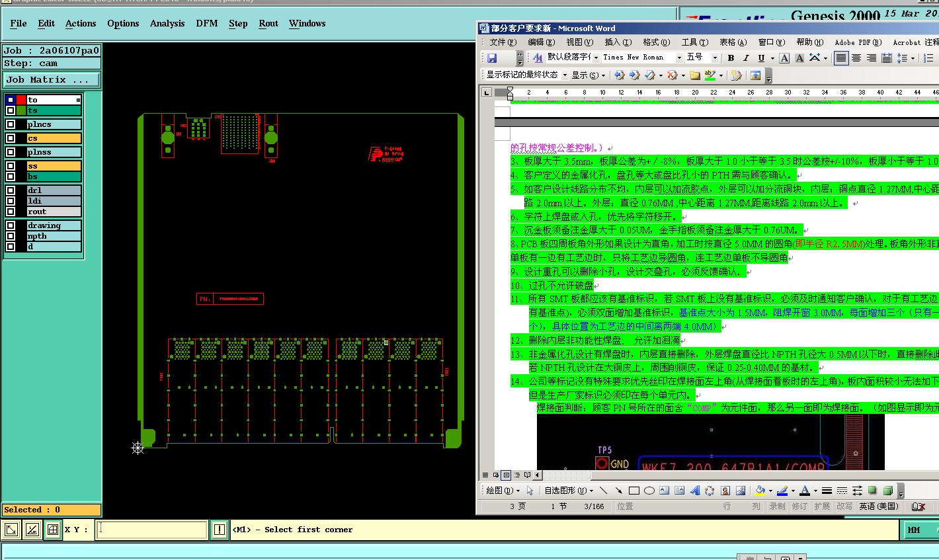Open the 显示标记的最终状态 review dropdown
Screen dimensions: 939x560
click(564, 75)
